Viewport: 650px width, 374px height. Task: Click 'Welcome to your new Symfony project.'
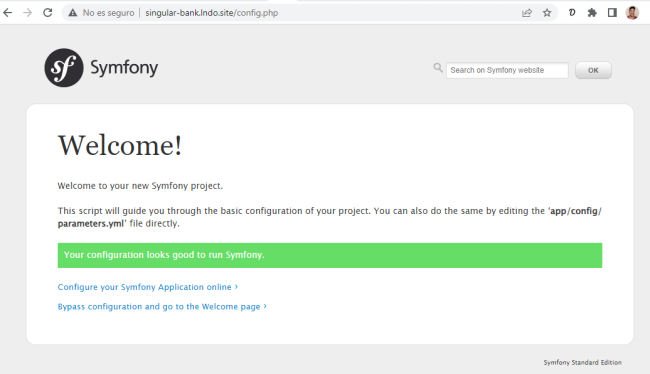coord(140,186)
